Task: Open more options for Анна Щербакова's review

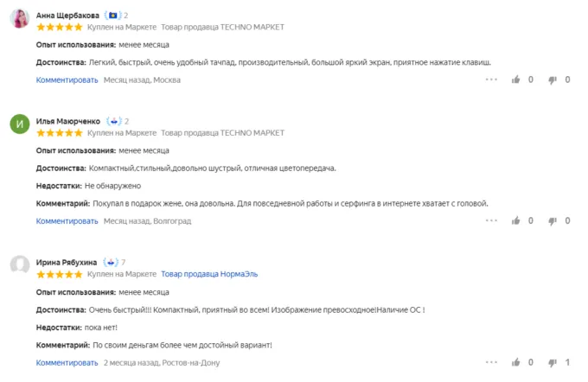Action: 491,80
